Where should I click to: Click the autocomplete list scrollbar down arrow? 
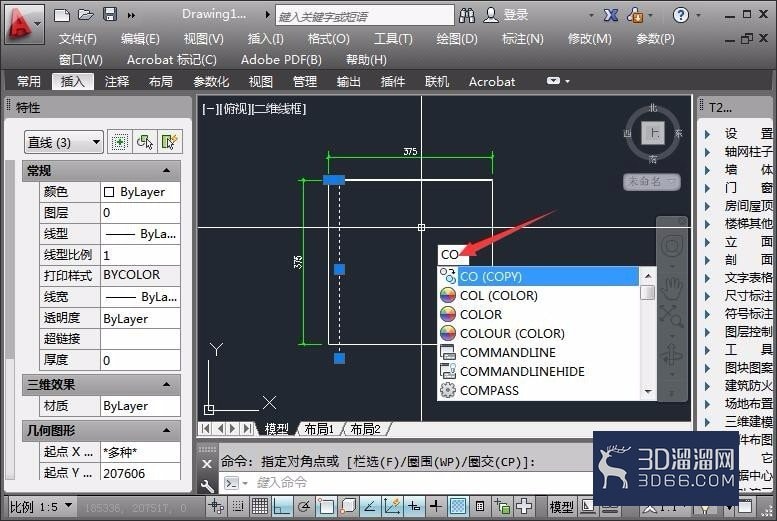pos(648,392)
